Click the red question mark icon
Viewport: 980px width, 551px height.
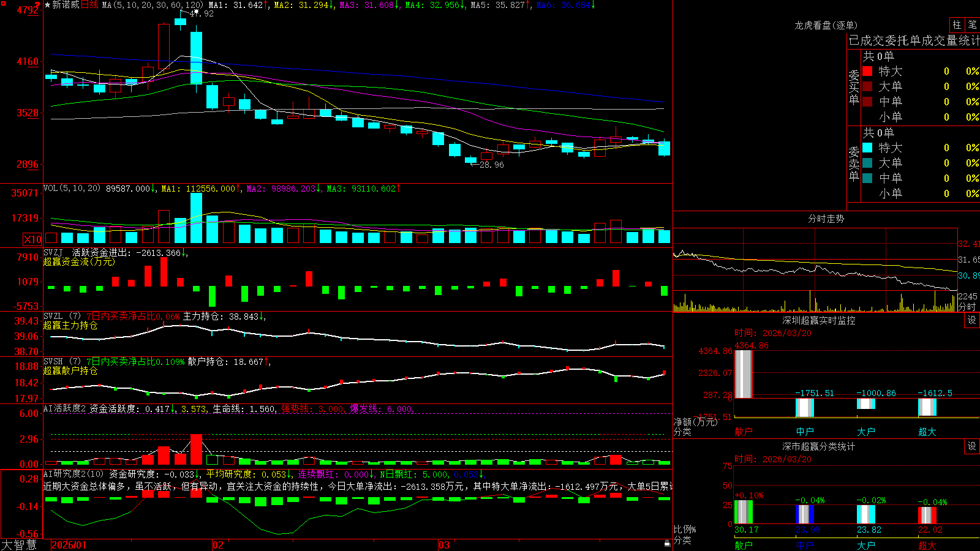point(38,6)
